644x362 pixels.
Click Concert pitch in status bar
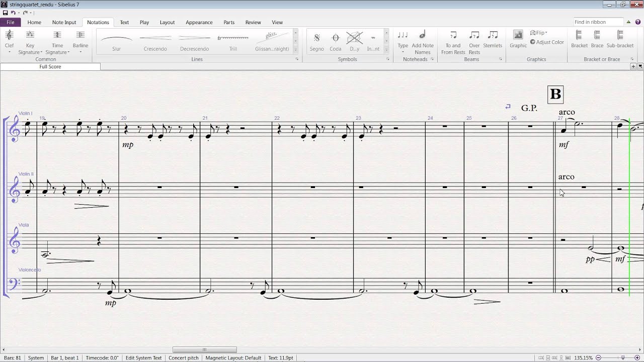184,358
